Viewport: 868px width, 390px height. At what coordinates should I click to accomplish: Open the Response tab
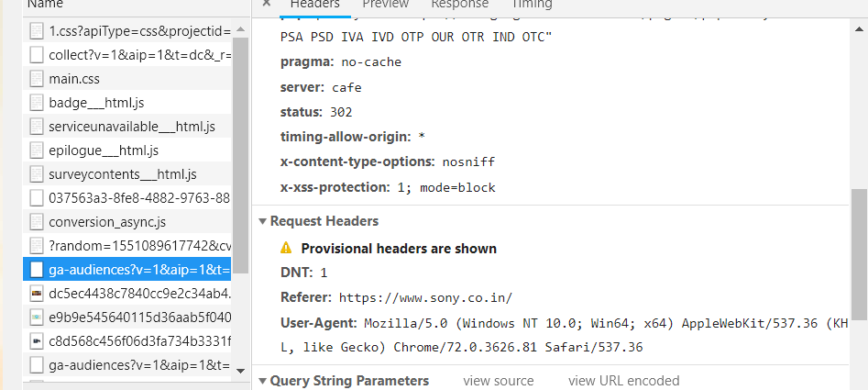(459, 5)
